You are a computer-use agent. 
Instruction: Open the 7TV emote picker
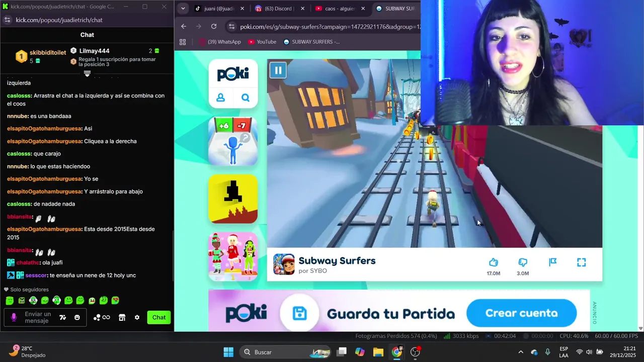[63, 317]
